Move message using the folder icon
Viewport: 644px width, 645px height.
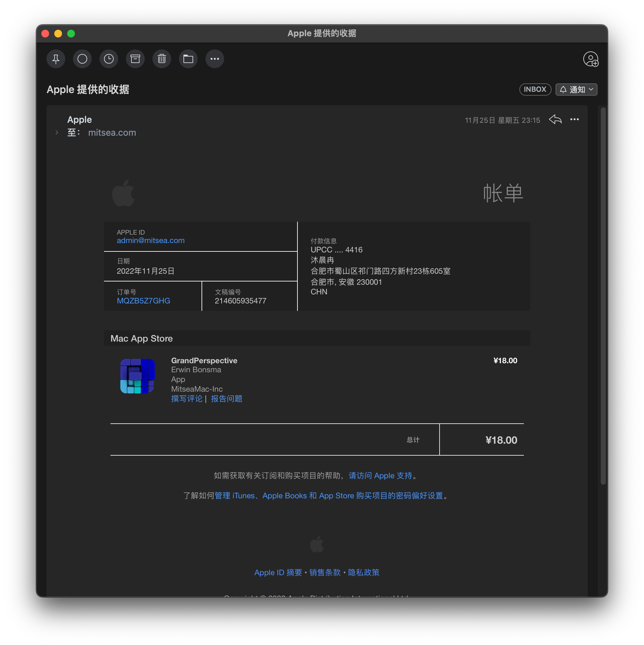point(188,59)
